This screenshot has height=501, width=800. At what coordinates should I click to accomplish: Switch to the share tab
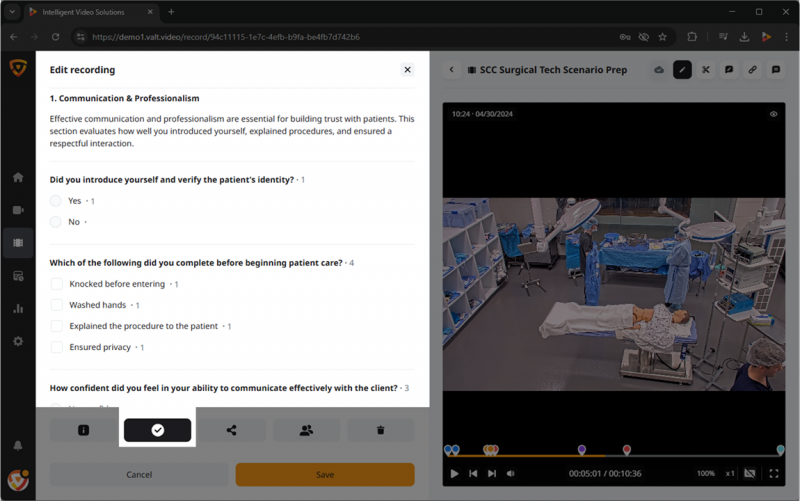(232, 430)
